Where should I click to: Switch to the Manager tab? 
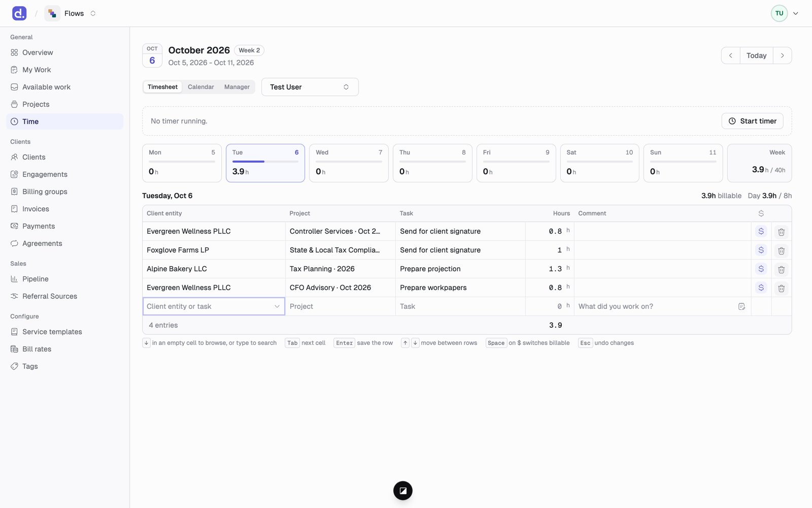237,87
